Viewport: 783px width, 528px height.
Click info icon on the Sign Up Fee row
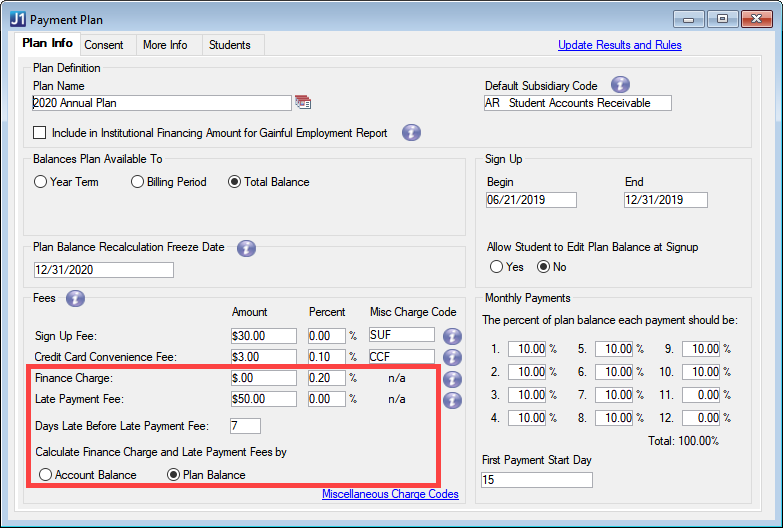point(452,336)
